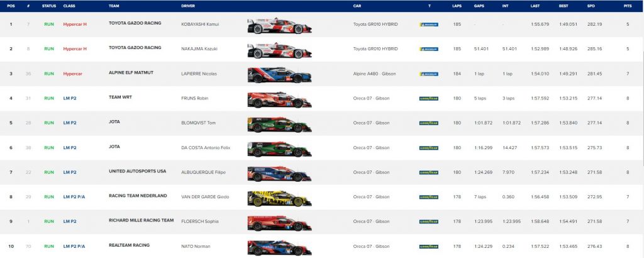Click the Nakajima Toyota car image
This screenshot has height=258, width=644.
click(x=279, y=50)
